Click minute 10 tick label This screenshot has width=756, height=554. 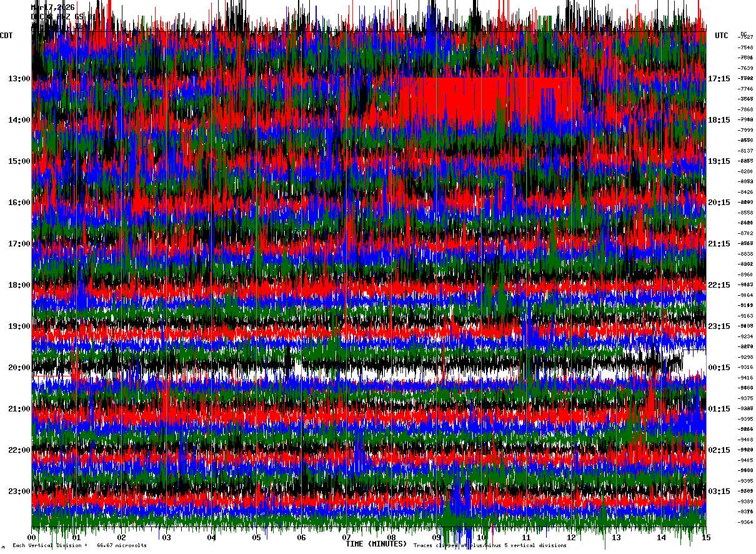coord(481,537)
